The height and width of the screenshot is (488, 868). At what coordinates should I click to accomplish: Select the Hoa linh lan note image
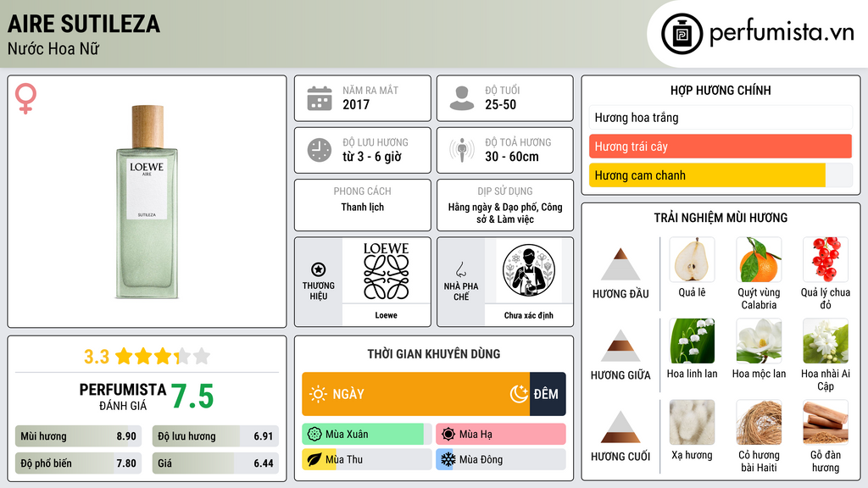pyautogui.click(x=692, y=341)
